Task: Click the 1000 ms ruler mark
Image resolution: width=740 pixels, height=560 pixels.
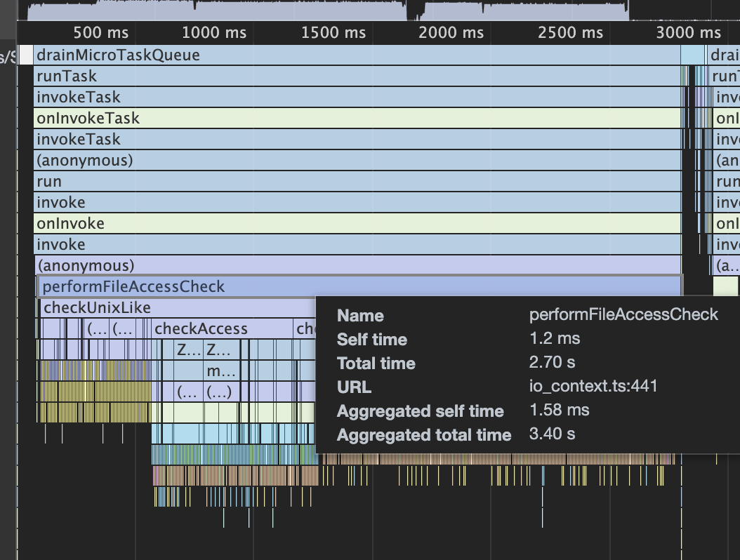Action: click(214, 32)
